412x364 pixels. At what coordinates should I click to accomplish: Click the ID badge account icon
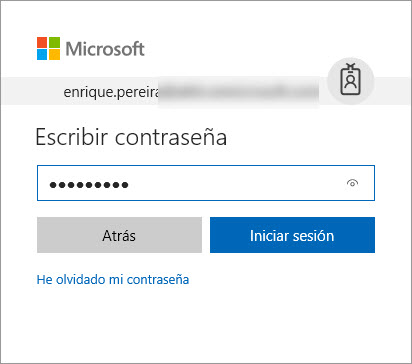coord(350,80)
